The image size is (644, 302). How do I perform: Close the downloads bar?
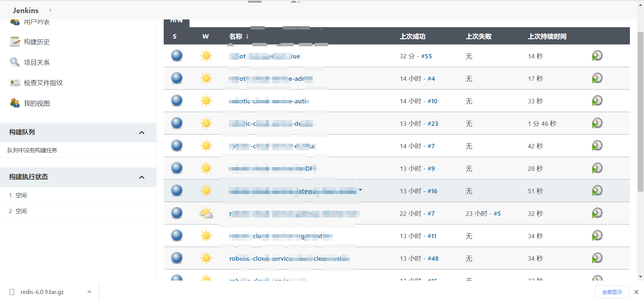(x=636, y=292)
